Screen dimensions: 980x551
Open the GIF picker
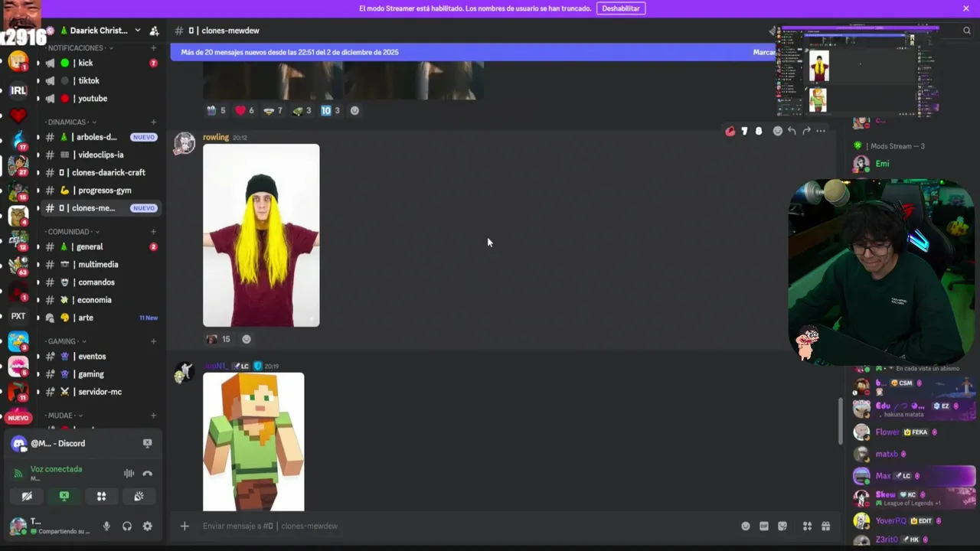(x=763, y=526)
